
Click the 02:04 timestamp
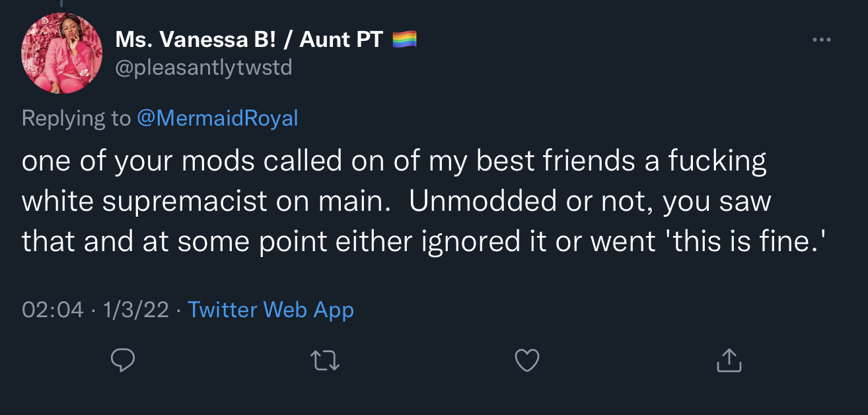click(x=53, y=310)
